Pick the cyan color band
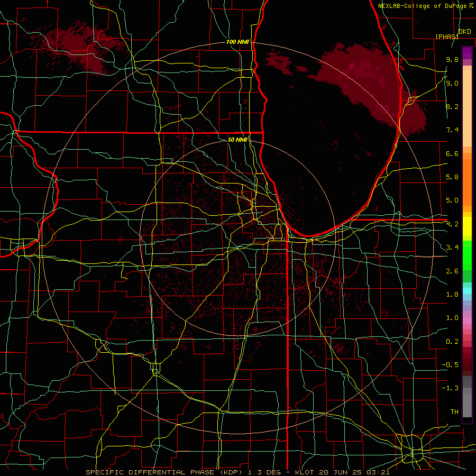 [x=467, y=291]
